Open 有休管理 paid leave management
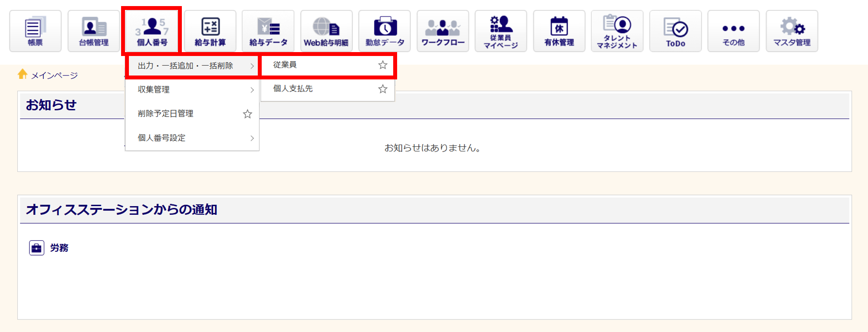This screenshot has width=868, height=332. tap(559, 31)
